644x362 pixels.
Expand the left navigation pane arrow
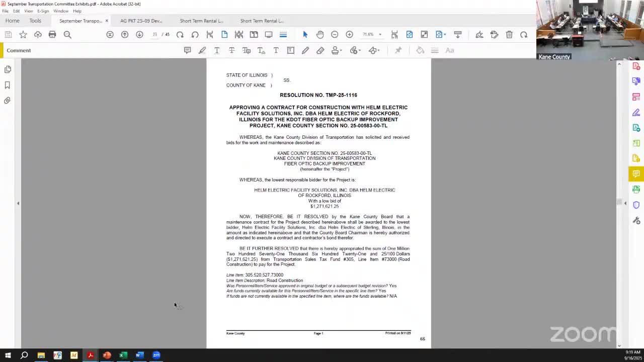pyautogui.click(x=18, y=203)
